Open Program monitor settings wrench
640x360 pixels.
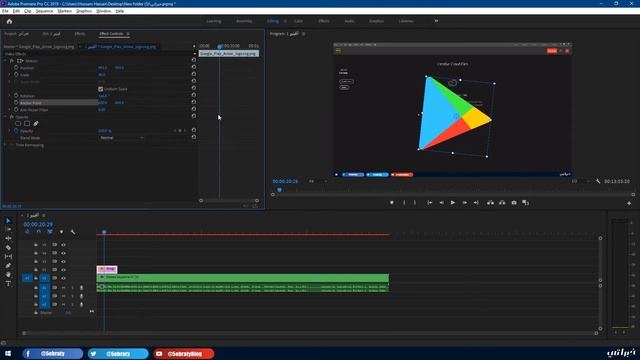(x=598, y=181)
